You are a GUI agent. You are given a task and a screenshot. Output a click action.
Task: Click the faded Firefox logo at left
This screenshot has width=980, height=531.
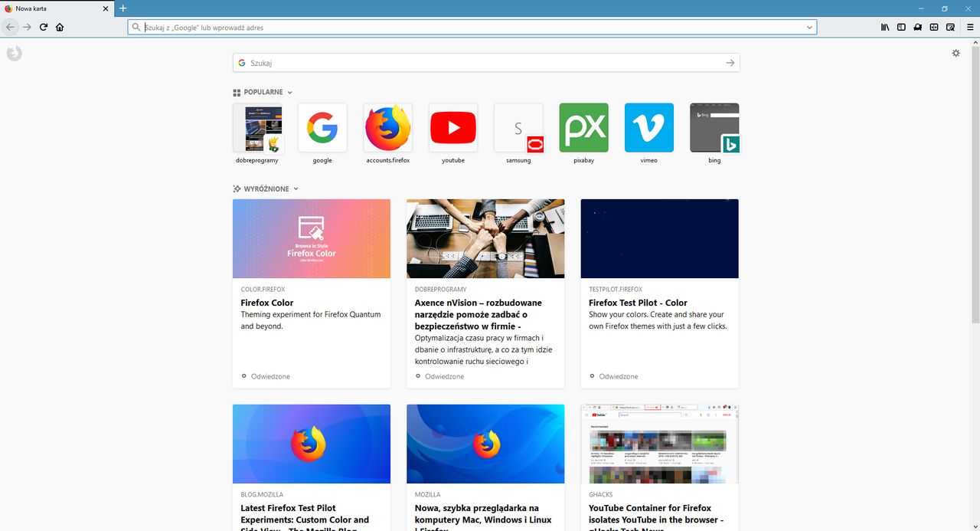point(14,54)
